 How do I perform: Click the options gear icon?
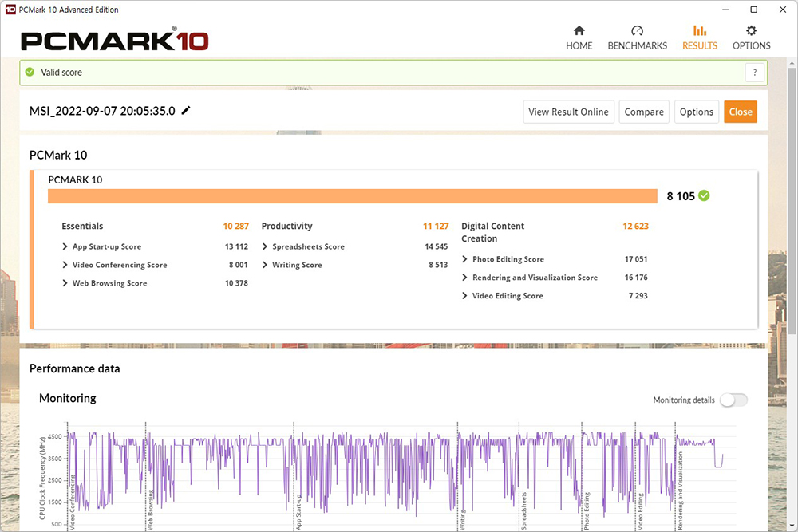click(751, 30)
